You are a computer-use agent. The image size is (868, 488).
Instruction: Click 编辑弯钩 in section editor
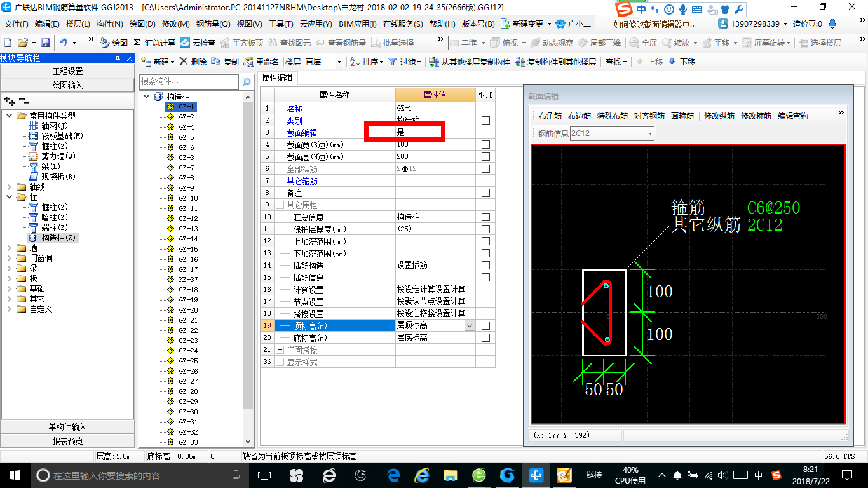click(x=793, y=116)
